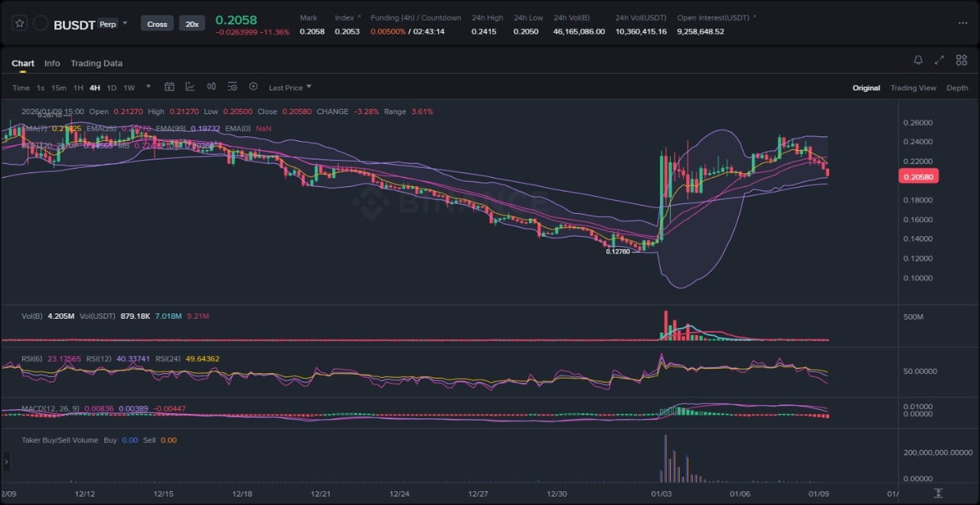Screen dimensions: 980x505
Task: Open the price alert bell icon
Action: point(918,61)
